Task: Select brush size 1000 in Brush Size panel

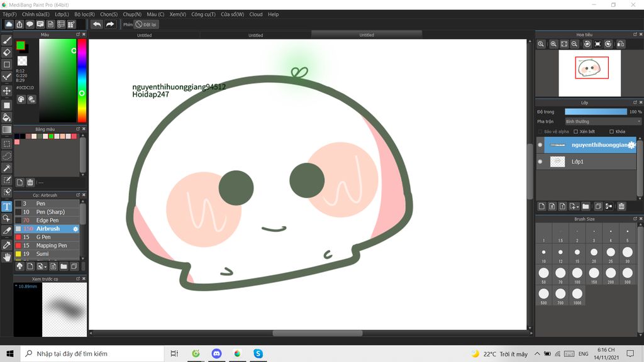Action: click(x=577, y=295)
